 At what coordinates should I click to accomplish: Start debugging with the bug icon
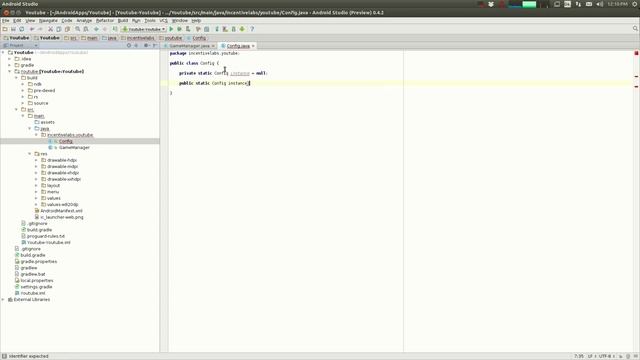(x=179, y=29)
